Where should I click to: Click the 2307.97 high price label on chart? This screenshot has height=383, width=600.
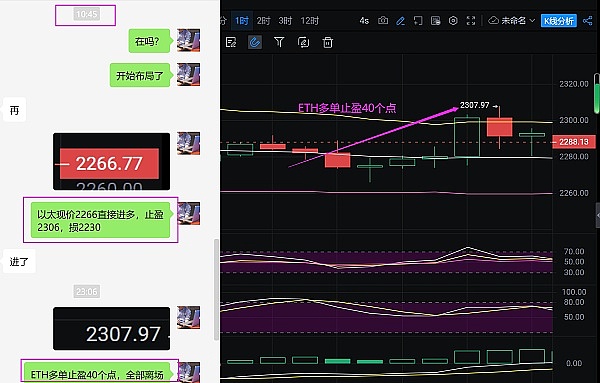(474, 105)
